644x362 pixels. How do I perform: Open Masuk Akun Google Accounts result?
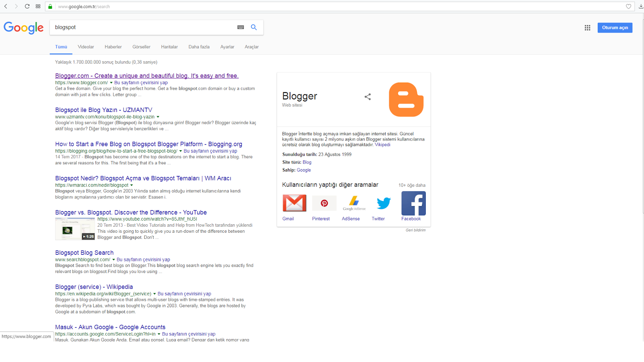(110, 327)
